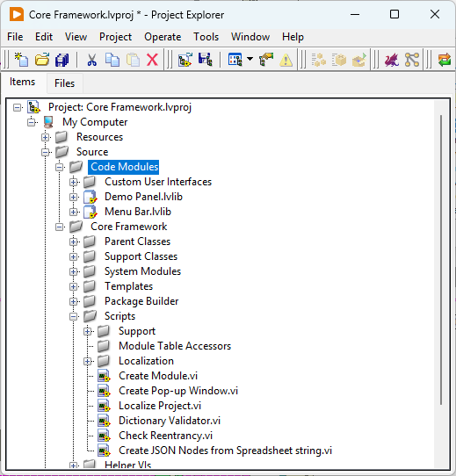
Task: Click the vertical scrollbar of project tree
Action: click(x=441, y=260)
